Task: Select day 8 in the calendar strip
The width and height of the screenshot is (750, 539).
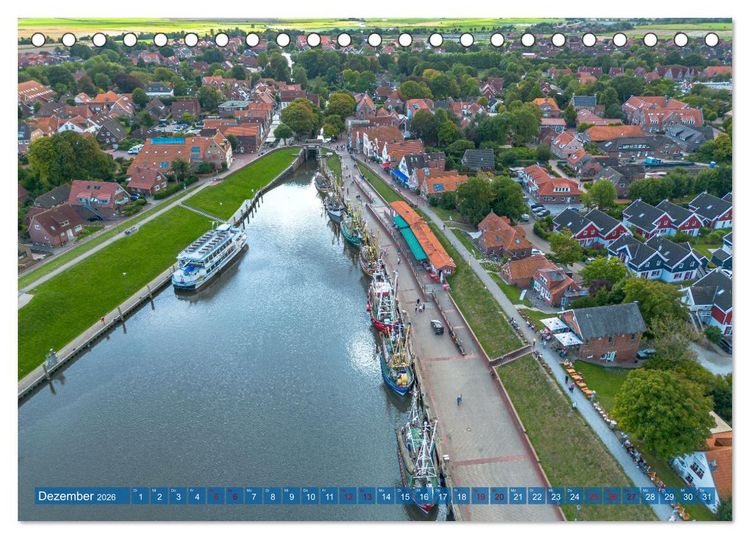Action: pyautogui.click(x=273, y=496)
